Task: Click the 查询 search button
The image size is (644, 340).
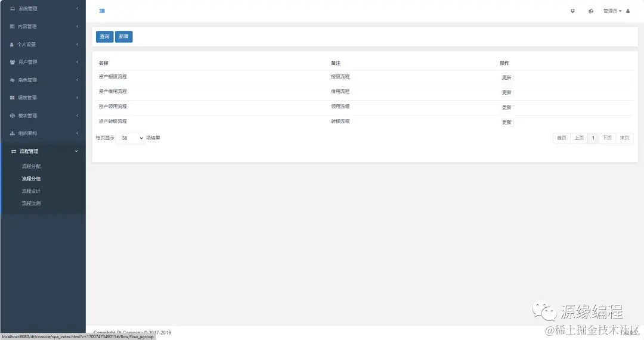Action: point(105,36)
